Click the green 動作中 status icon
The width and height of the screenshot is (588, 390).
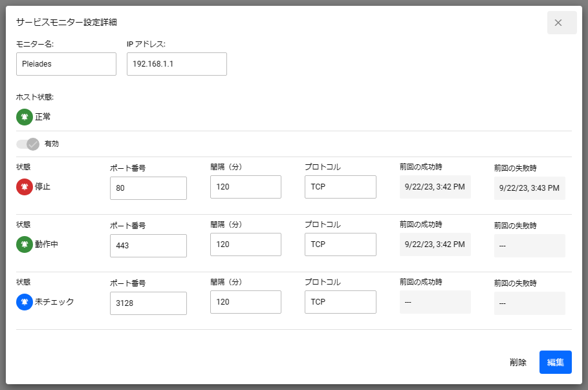25,244
